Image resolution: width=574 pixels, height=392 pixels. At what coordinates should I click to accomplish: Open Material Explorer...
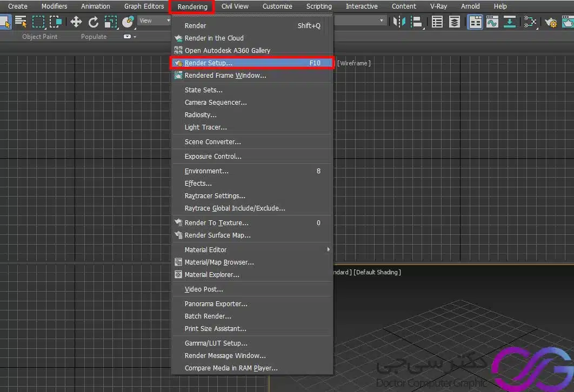click(252, 275)
